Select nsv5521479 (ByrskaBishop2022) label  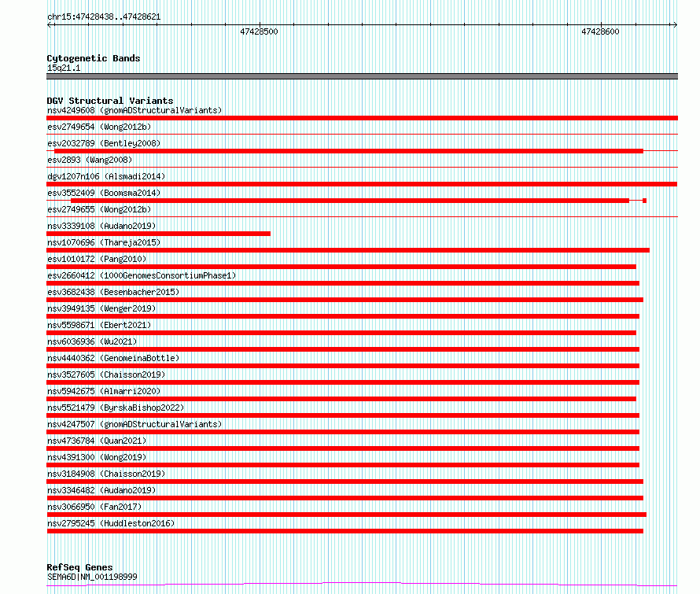pyautogui.click(x=116, y=408)
